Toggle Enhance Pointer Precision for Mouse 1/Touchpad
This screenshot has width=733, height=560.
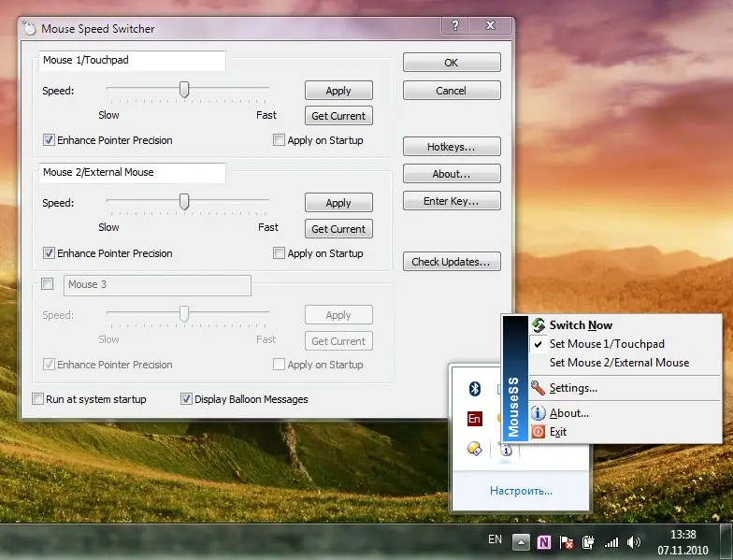point(49,140)
